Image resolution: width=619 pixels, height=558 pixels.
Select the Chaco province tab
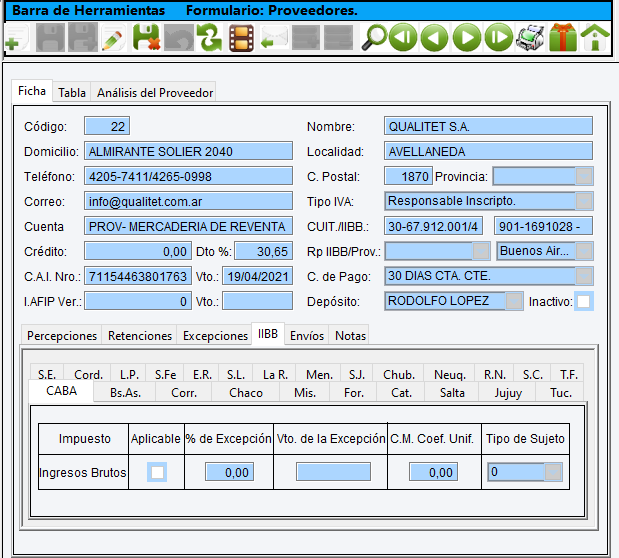pyautogui.click(x=246, y=393)
